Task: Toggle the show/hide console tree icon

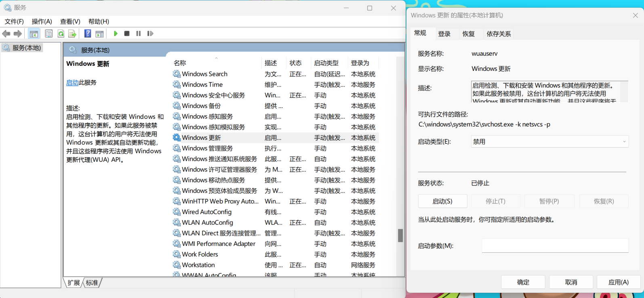Action: (34, 34)
